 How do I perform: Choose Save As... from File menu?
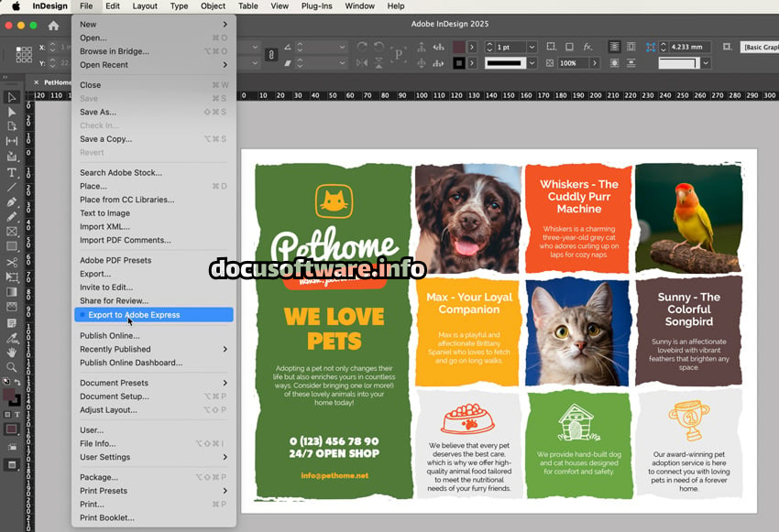(154, 112)
